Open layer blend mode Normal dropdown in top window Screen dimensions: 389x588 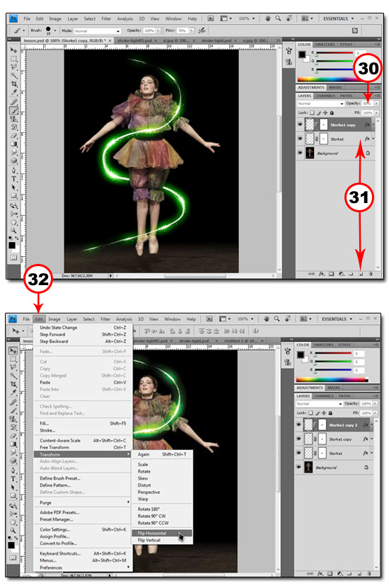[x=320, y=103]
